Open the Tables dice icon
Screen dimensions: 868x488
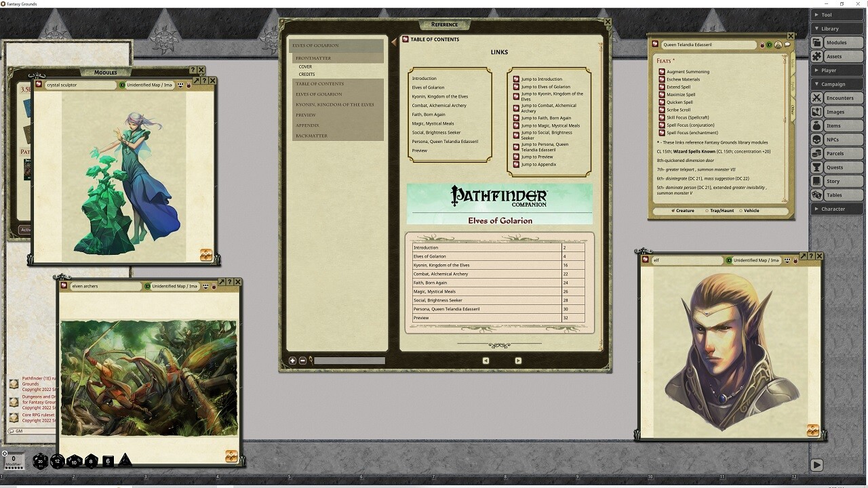point(817,195)
